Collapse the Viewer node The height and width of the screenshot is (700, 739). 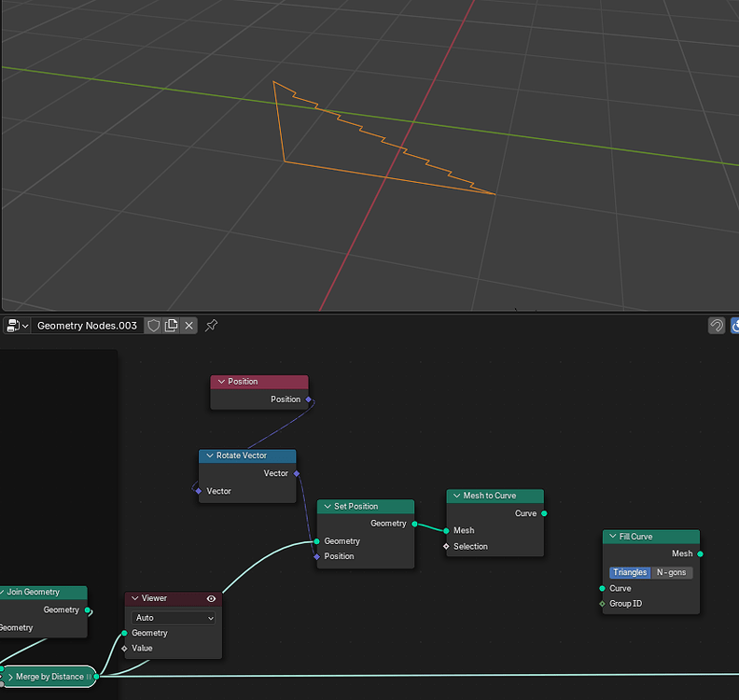(x=134, y=598)
